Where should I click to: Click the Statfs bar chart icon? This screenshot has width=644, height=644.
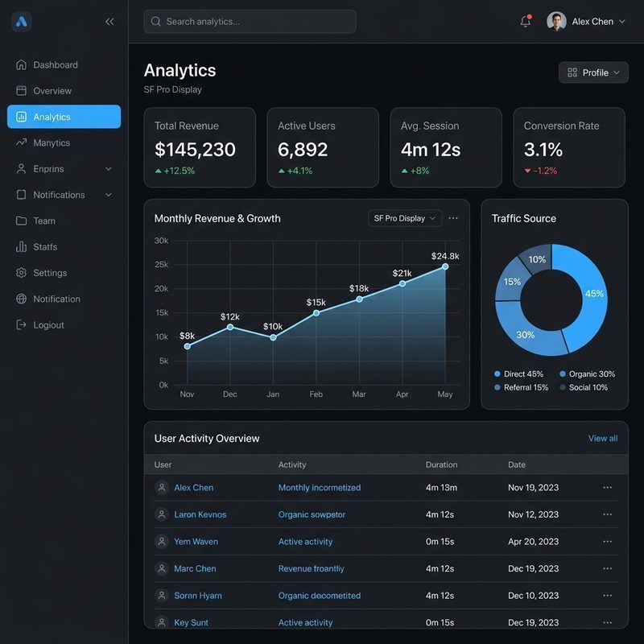21,246
